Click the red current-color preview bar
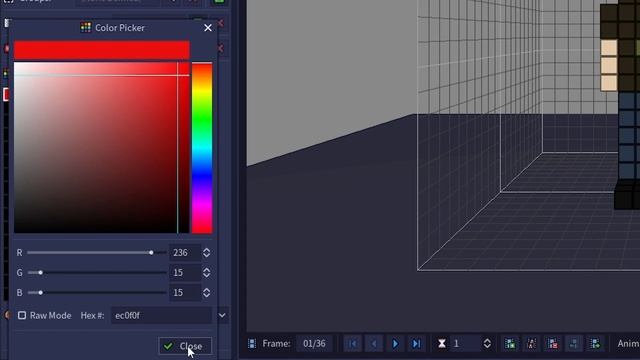Screen dimensions: 640x360 pyautogui.click(x=102, y=50)
